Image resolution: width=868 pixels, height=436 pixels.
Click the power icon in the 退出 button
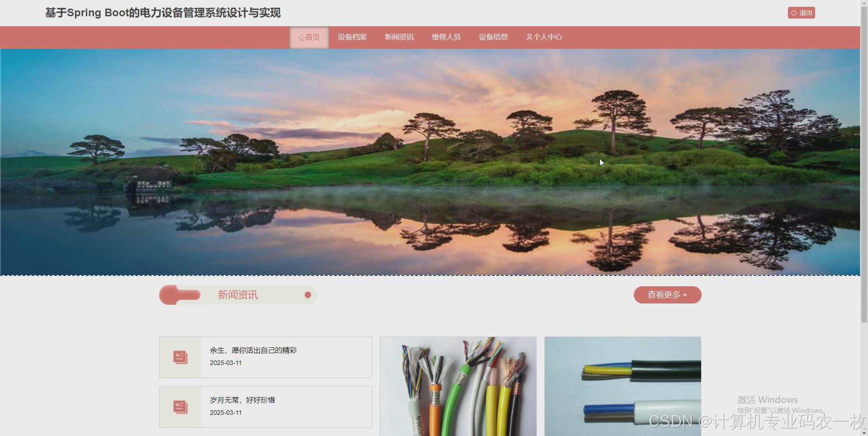[793, 13]
